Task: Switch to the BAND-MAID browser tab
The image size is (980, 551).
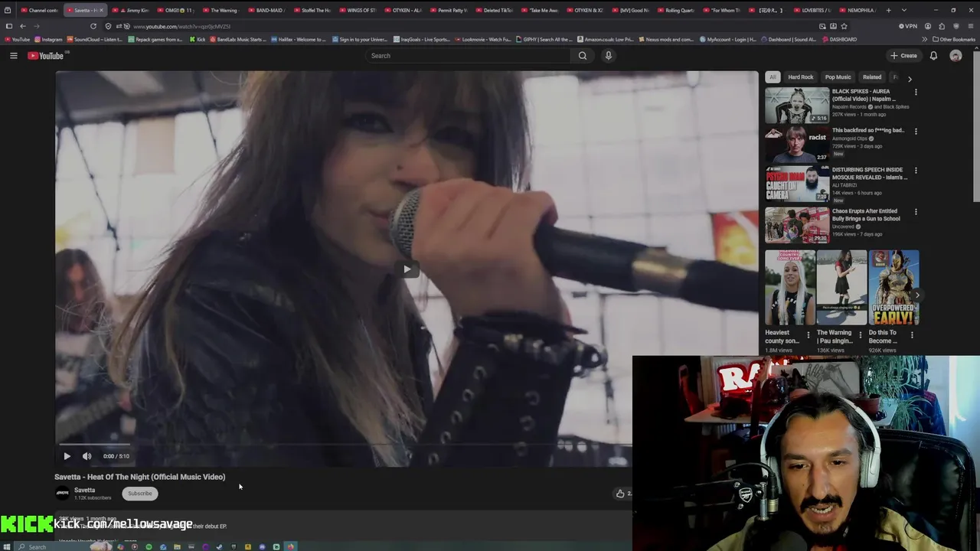Action: point(267,10)
